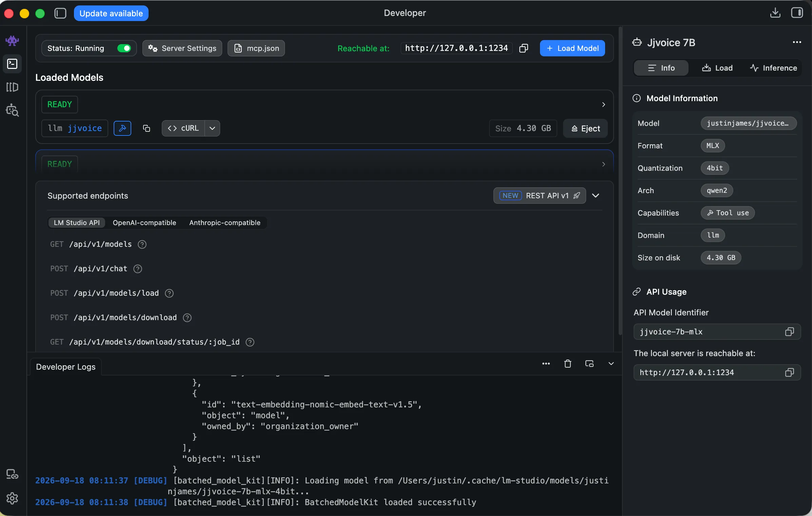This screenshot has width=812, height=516.
Task: Open the Discover search sidebar icon
Action: 12,110
